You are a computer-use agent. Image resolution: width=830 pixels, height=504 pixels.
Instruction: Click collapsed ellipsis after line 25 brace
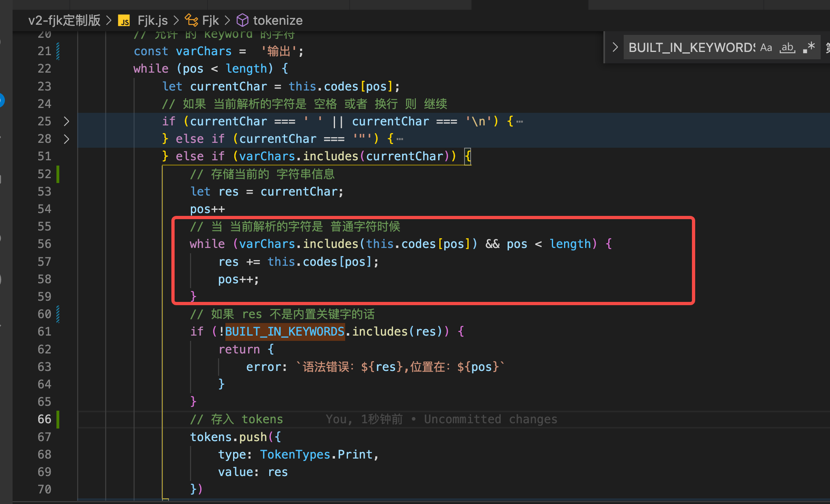tap(520, 121)
